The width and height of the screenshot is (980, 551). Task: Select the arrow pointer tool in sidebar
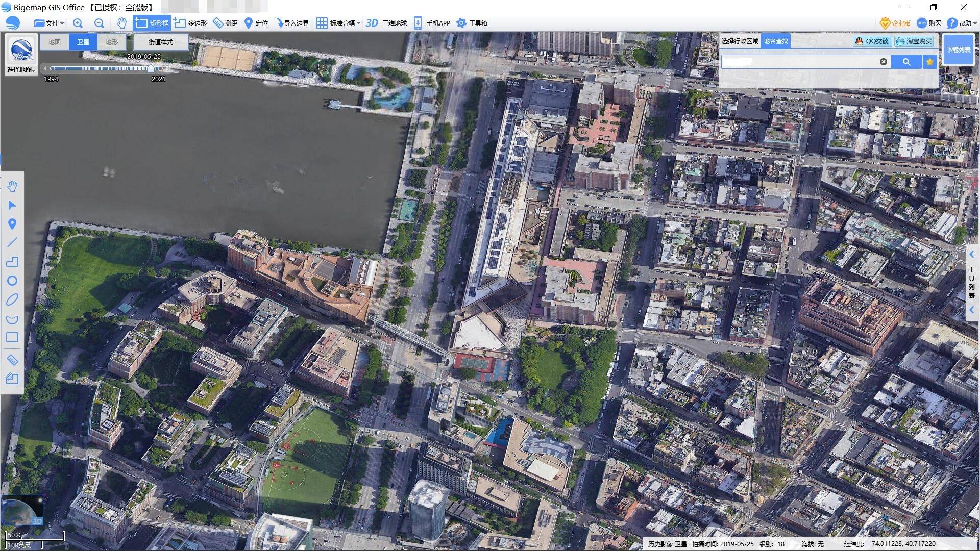point(12,205)
